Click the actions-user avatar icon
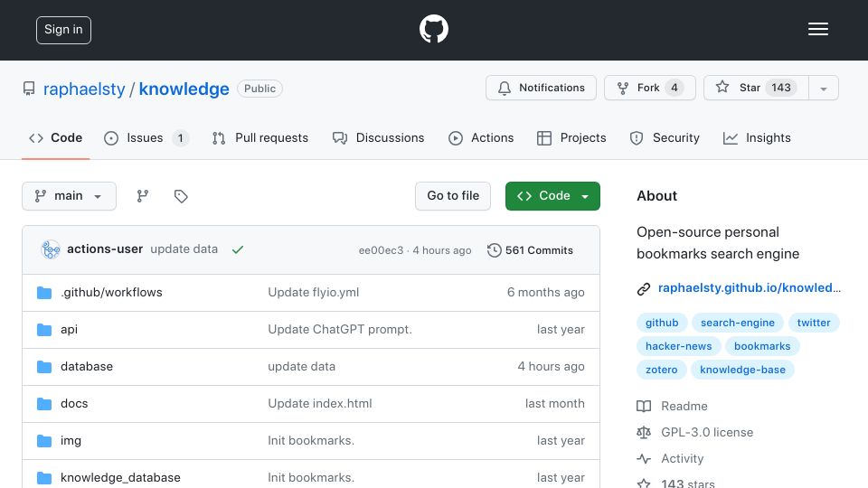This screenshot has width=868, height=488. point(51,249)
